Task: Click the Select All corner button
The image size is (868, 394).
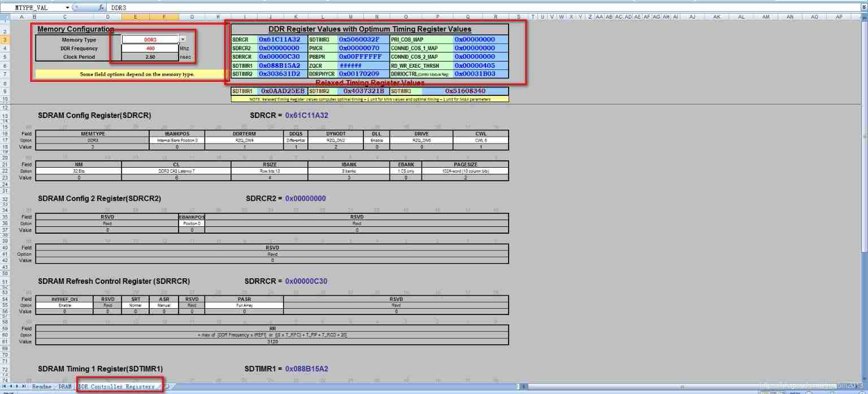Action: coord(5,17)
